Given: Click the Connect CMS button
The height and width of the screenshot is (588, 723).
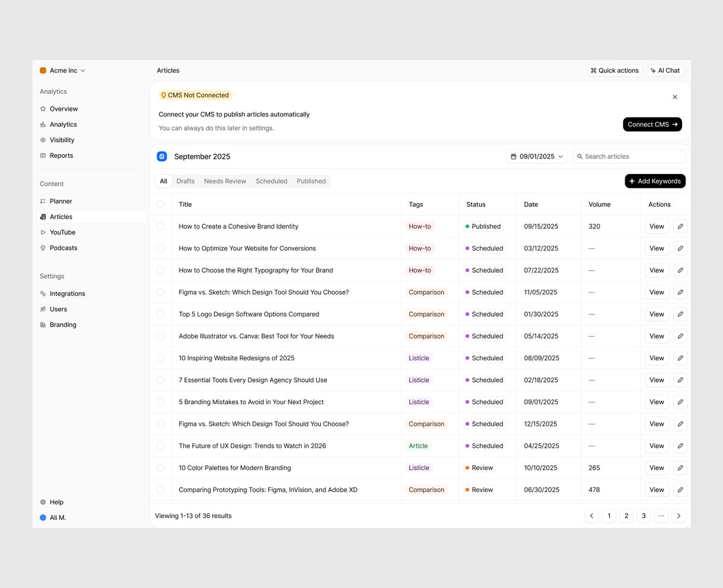Looking at the screenshot, I should (x=653, y=125).
